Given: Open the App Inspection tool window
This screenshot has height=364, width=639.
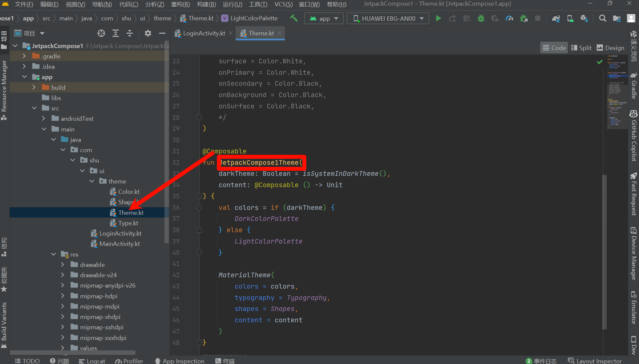Looking at the screenshot, I should (180, 361).
